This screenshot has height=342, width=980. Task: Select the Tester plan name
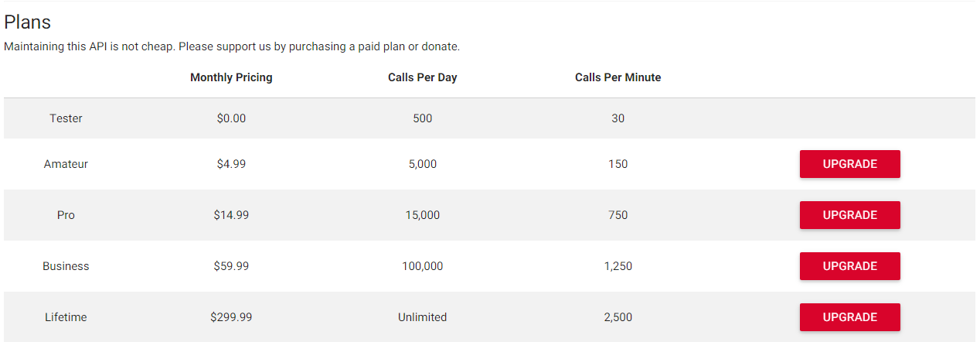pos(66,118)
